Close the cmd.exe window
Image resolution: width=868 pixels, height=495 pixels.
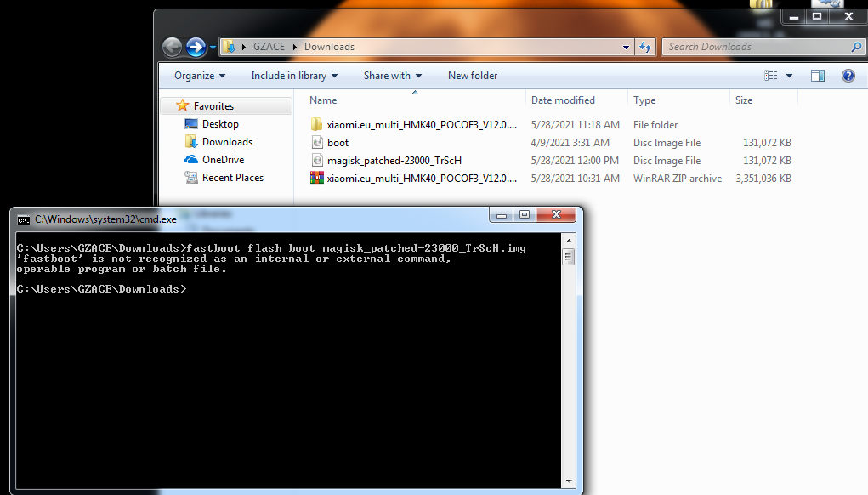point(556,214)
